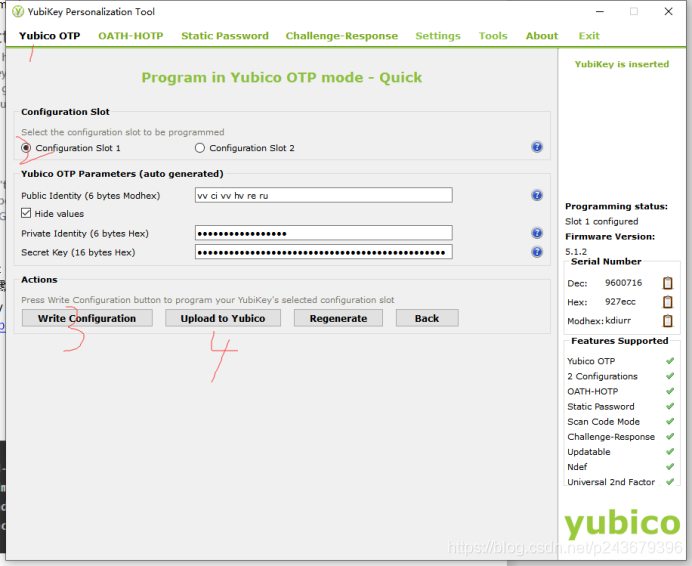Viewport: 692px width, 566px height.
Task: Open the Static Password tab
Action: (225, 36)
